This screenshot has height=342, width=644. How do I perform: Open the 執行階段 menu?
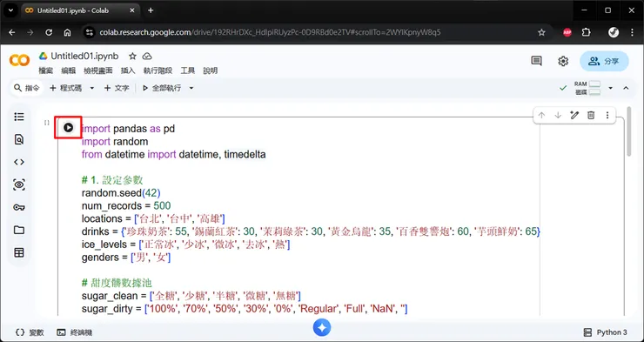[x=158, y=70]
